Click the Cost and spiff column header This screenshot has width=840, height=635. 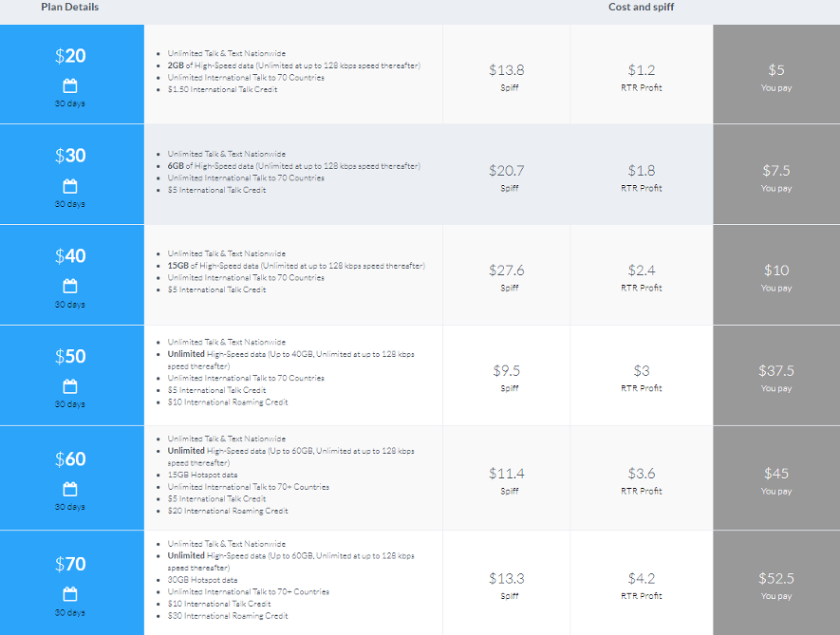[642, 7]
